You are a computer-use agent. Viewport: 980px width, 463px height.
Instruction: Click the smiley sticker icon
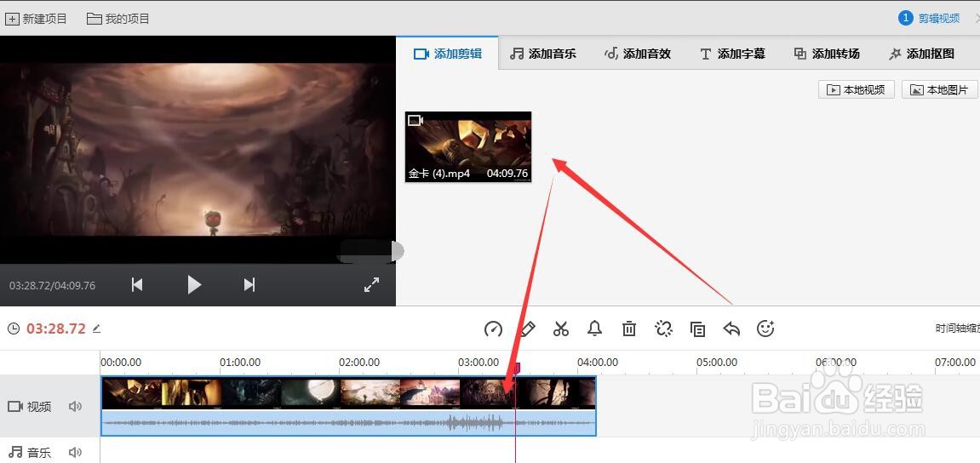click(765, 329)
